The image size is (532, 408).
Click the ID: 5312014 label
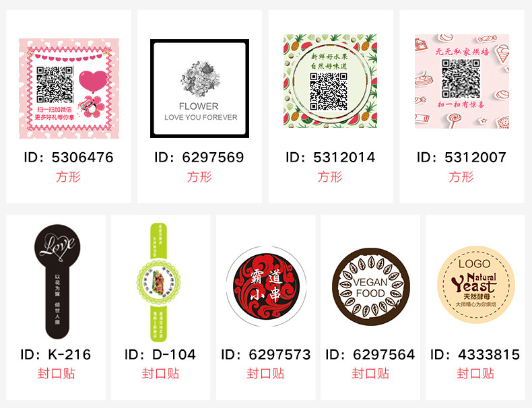[331, 158]
